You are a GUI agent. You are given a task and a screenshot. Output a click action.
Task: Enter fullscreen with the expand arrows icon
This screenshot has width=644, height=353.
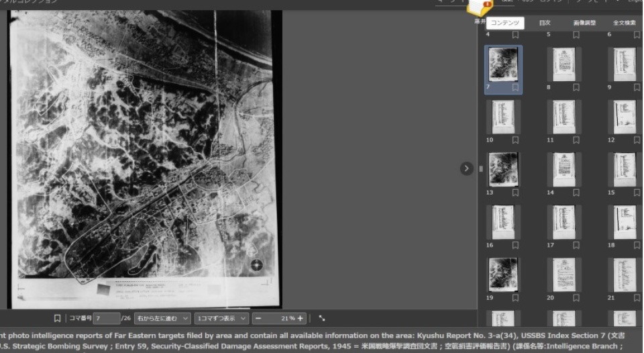coord(322,318)
